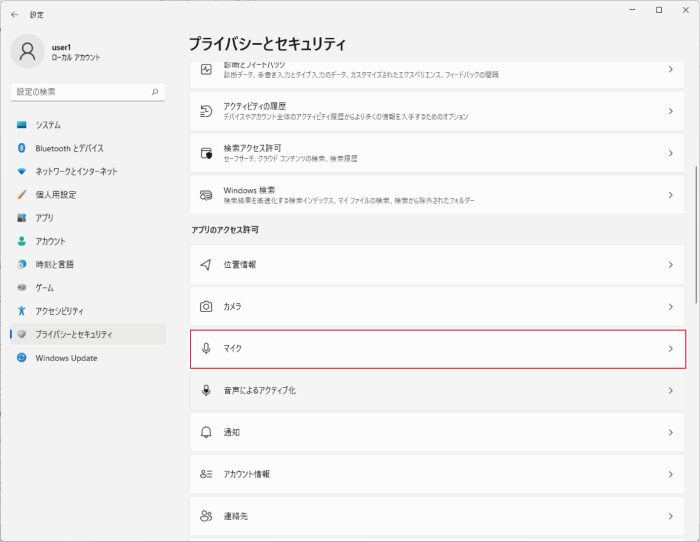Select Windows Update in the sidebar
This screenshot has width=700, height=542.
[88, 358]
